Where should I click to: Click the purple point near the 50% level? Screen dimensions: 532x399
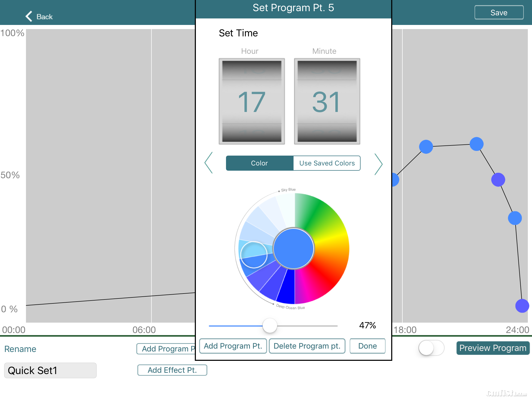[498, 179]
